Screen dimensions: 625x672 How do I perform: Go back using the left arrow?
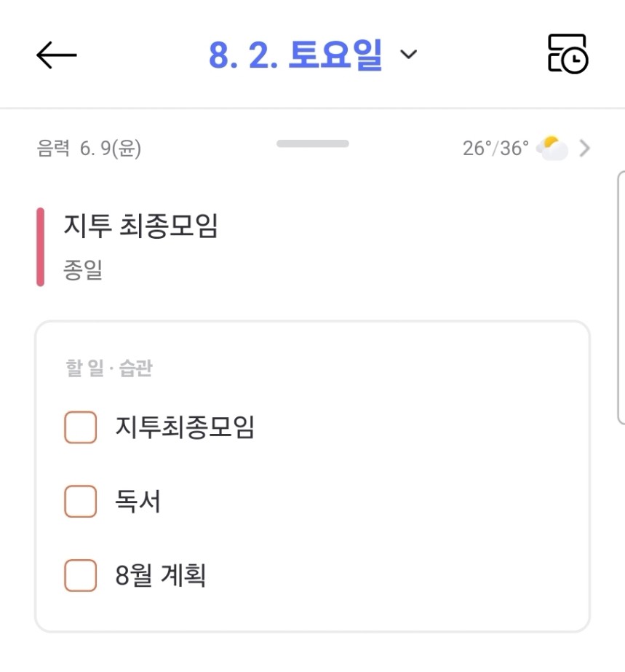[x=56, y=55]
